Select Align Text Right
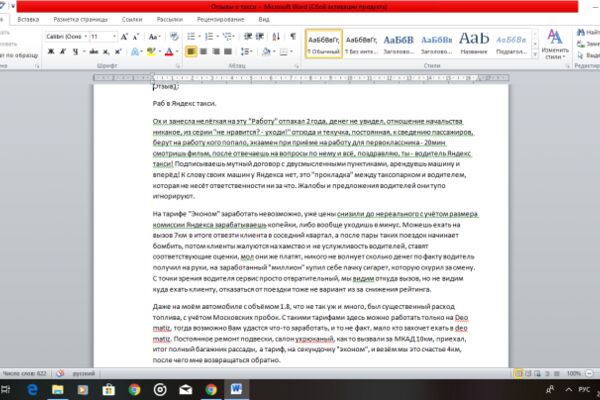600x400 pixels. coord(216,51)
